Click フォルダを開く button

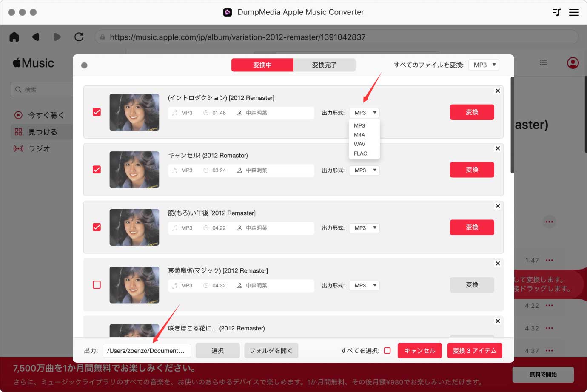click(271, 351)
